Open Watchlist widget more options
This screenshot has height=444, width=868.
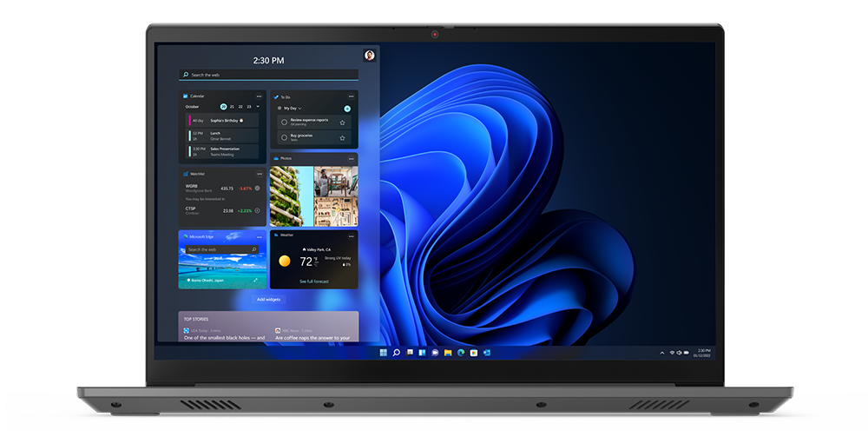259,174
